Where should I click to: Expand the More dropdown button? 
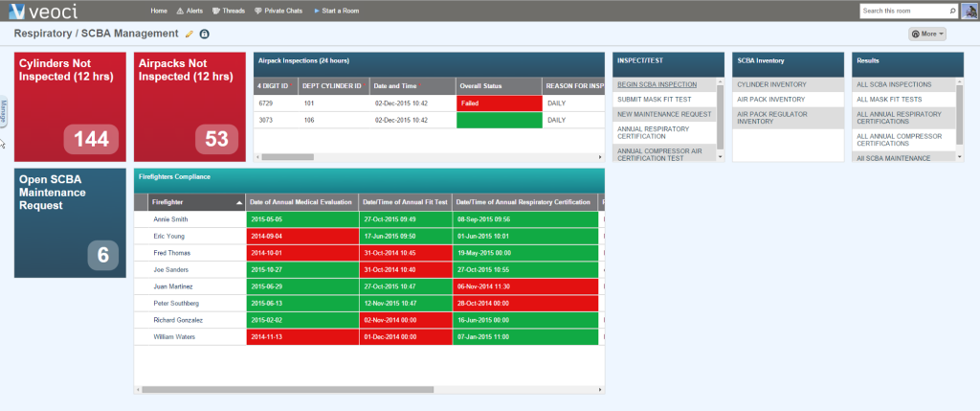pyautogui.click(x=926, y=34)
